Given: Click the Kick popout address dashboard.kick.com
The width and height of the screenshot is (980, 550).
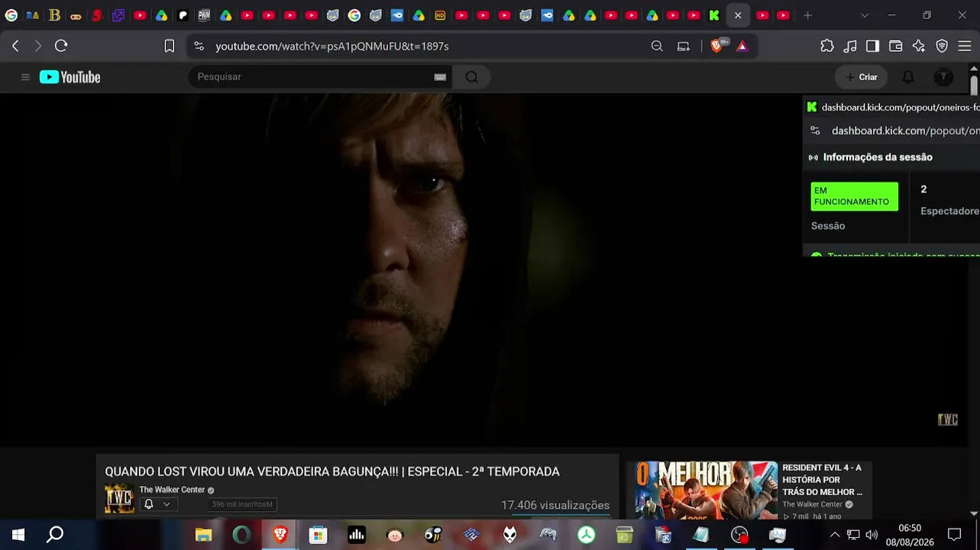Looking at the screenshot, I should [x=905, y=131].
